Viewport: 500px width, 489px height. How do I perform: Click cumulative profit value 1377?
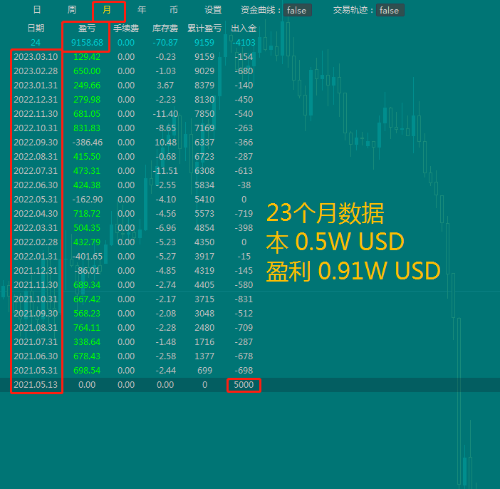click(204, 356)
